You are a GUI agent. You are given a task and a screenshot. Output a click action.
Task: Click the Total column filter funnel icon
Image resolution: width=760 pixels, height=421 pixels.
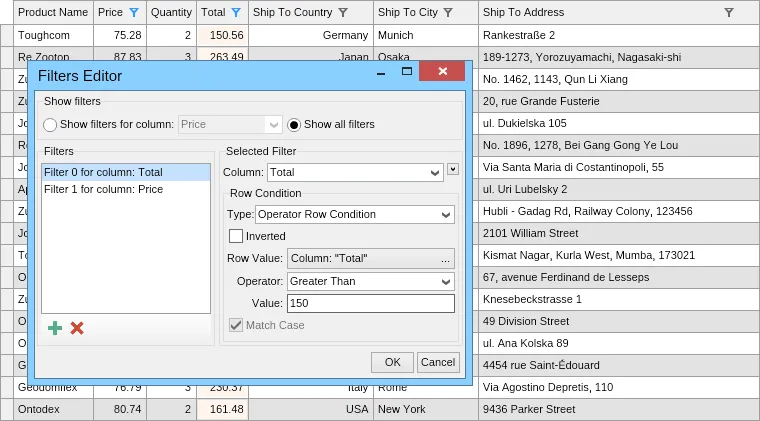pyautogui.click(x=236, y=13)
